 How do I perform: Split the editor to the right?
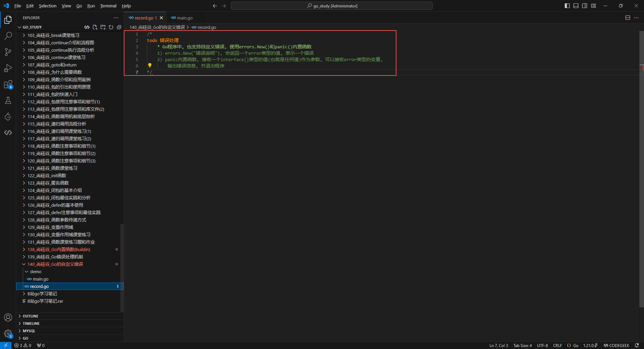click(x=628, y=18)
